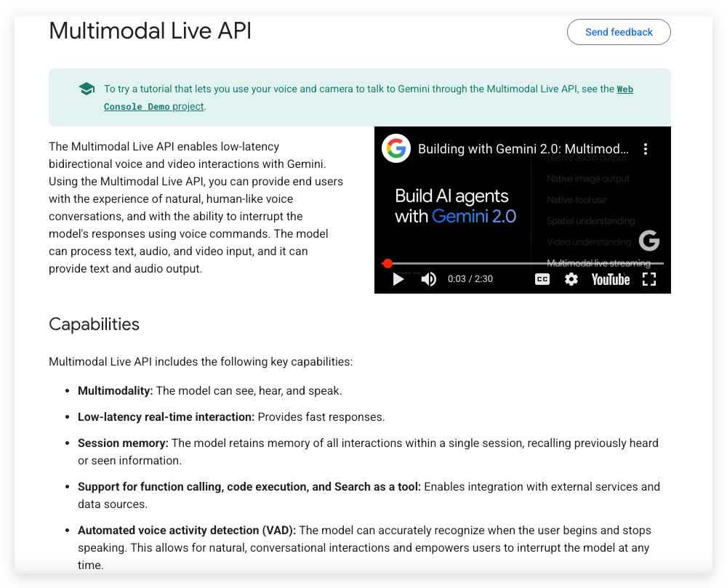This screenshot has height=588, width=727.
Task: Click the Capabilities section heading
Action: [94, 325]
